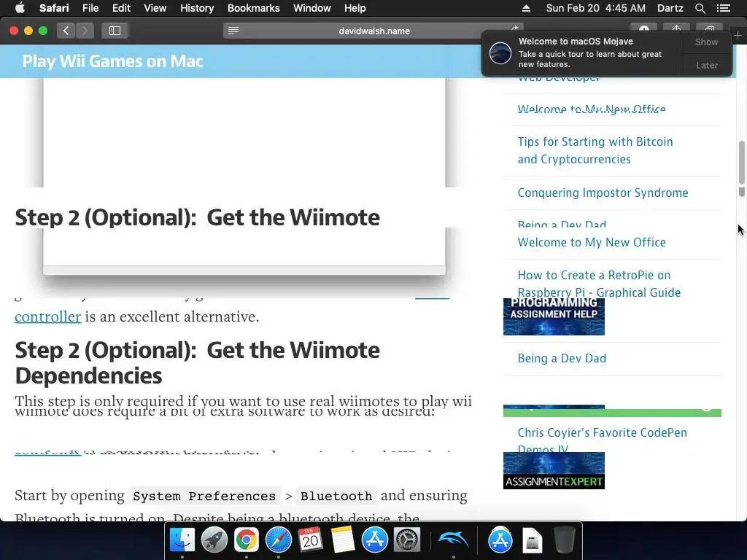Image resolution: width=747 pixels, height=560 pixels.
Task: Open Spotlight search magnifier
Action: 700,8
